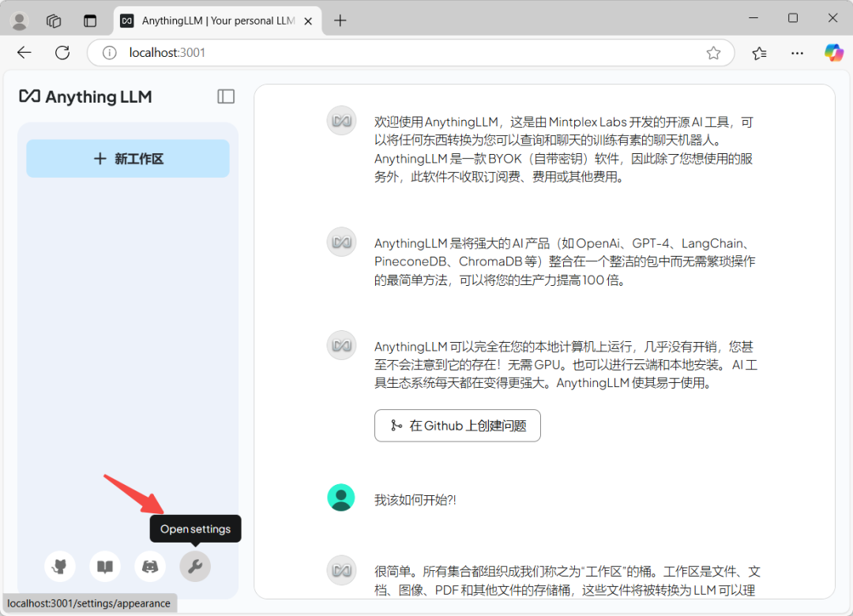853x616 pixels.
Task: Click the bot avatar beside 很简单 message
Action: (341, 570)
